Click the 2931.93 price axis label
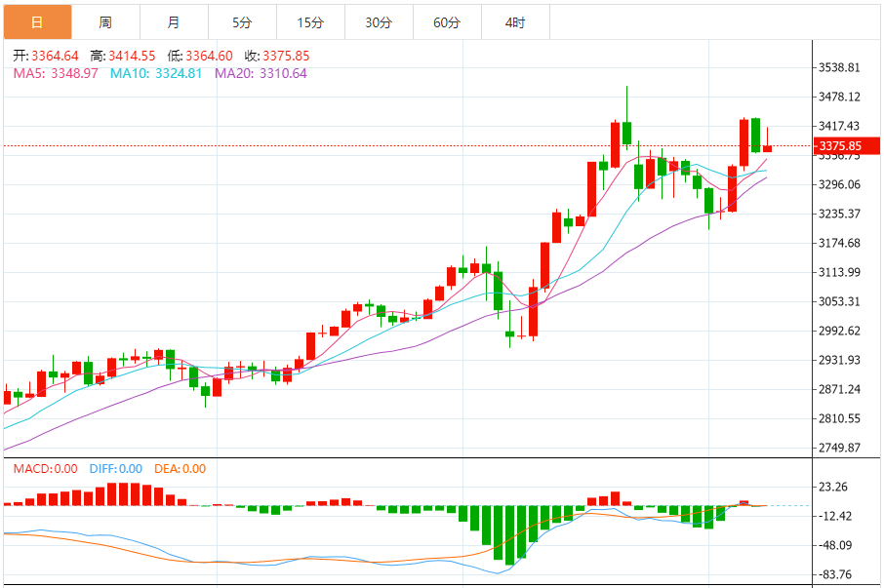884x588 pixels. coord(839,361)
